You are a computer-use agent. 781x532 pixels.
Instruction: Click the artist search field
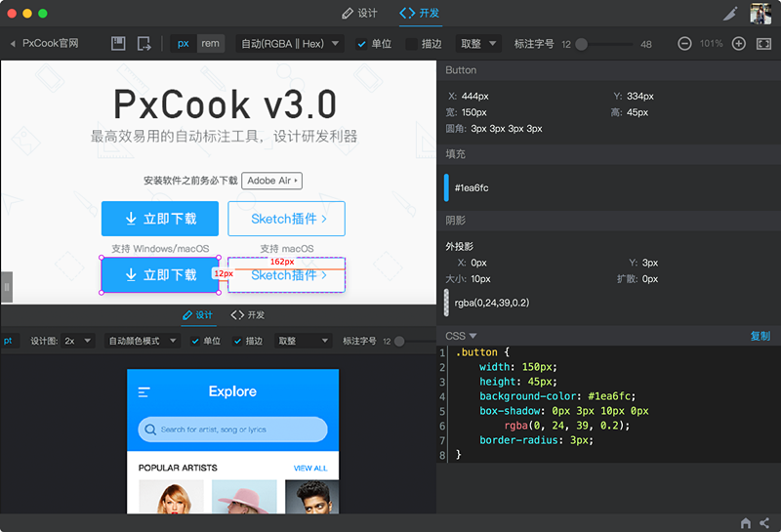coord(232,430)
